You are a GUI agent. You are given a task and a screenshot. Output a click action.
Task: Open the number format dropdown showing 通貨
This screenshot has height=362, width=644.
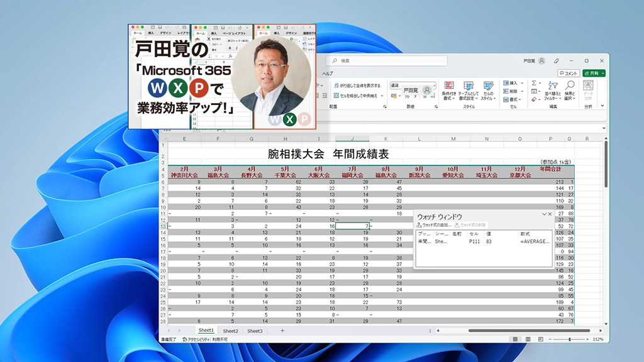tap(435, 85)
